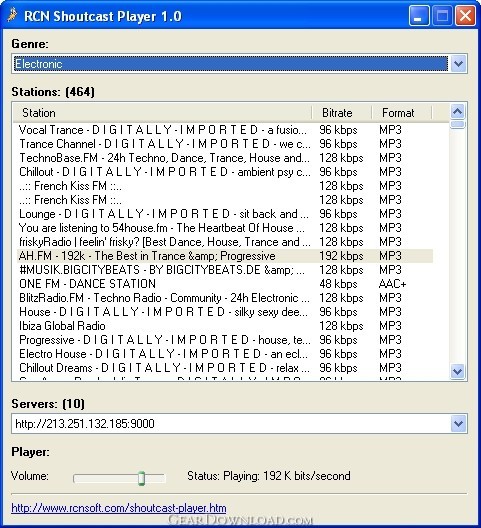Open the rcnsoft.com shoutcast-player link
481x528 pixels.
coord(119,508)
